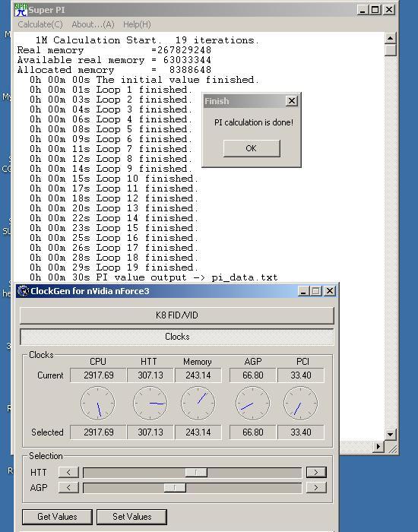Click the Super PI title bar icon
The width and height of the screenshot is (418, 532).
21,10
